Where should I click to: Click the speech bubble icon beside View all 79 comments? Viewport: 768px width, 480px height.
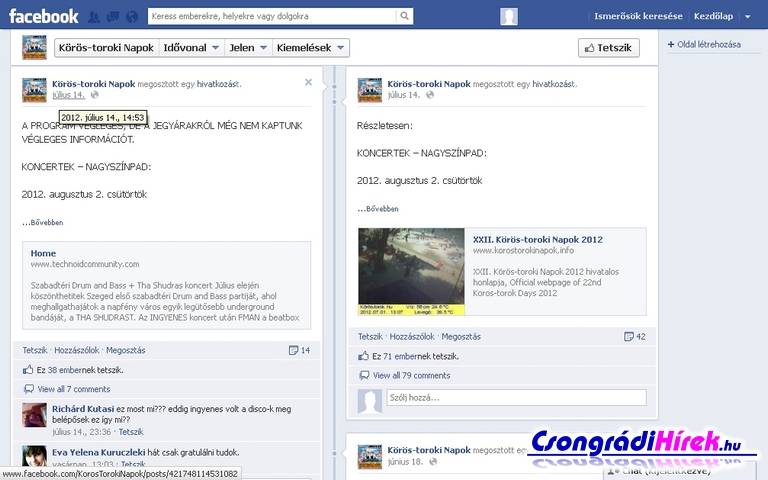click(x=364, y=376)
